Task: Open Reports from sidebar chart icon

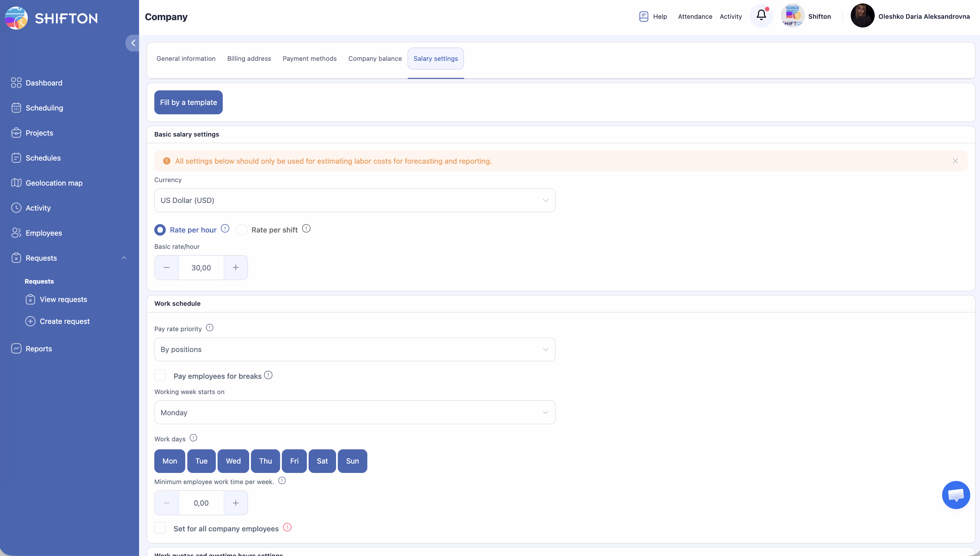Action: (16, 348)
